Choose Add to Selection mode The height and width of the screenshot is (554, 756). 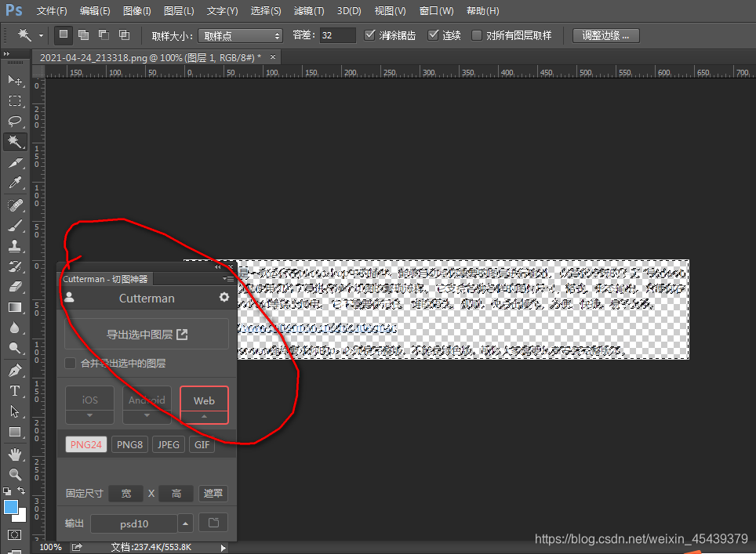pos(83,34)
